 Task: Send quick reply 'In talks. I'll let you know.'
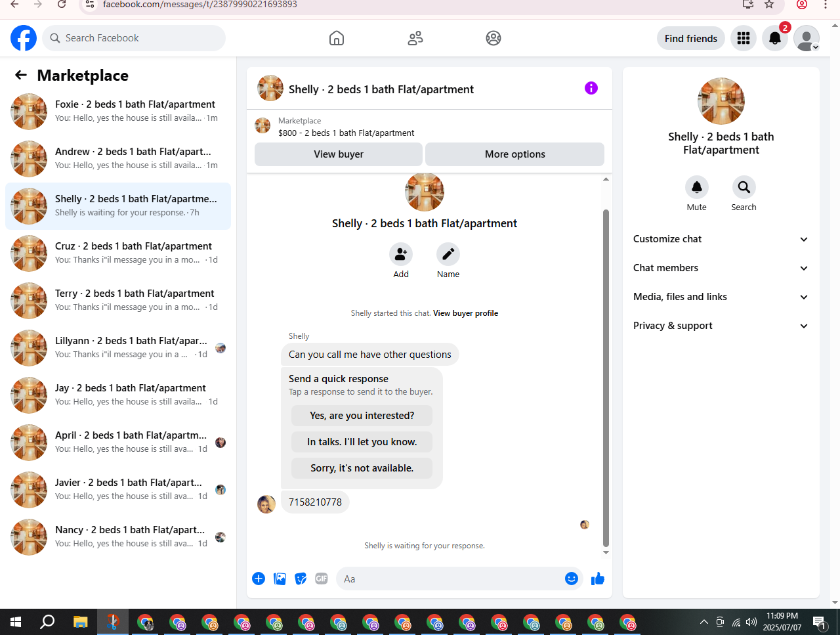(362, 442)
